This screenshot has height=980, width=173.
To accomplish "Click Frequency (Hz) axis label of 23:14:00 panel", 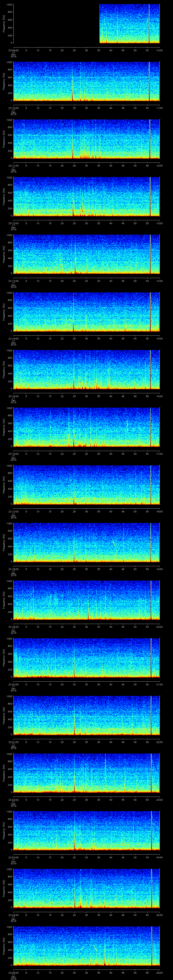I will (4, 312).
